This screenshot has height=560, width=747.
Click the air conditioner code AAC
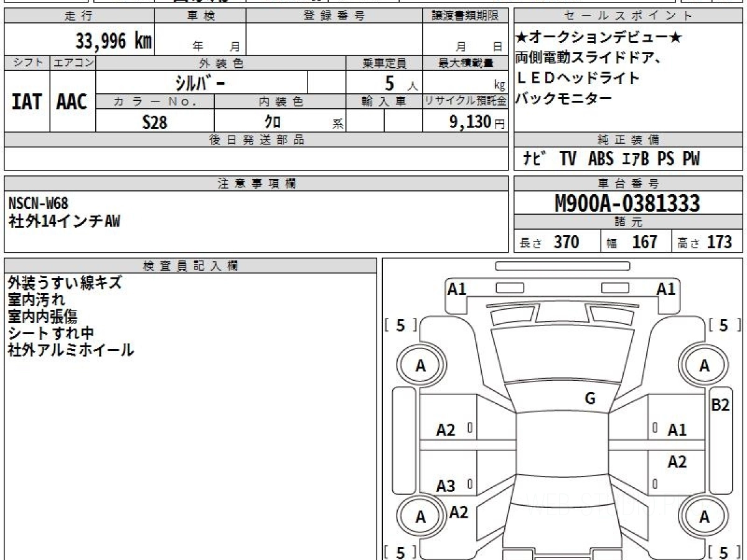pyautogui.click(x=72, y=102)
